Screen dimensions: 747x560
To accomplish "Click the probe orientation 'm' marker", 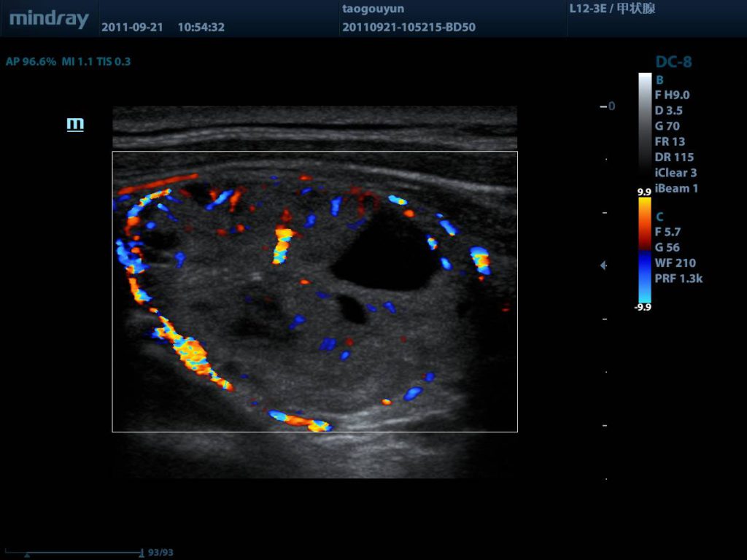I will pos(75,124).
